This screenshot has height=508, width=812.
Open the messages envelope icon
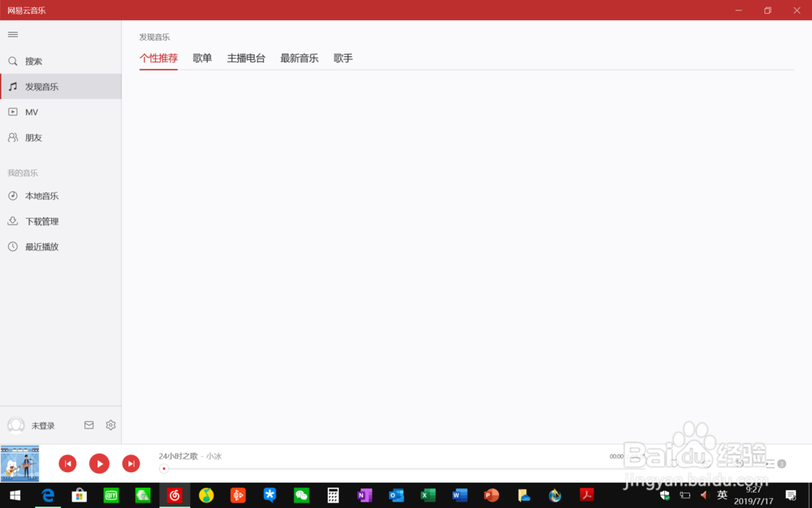click(89, 425)
